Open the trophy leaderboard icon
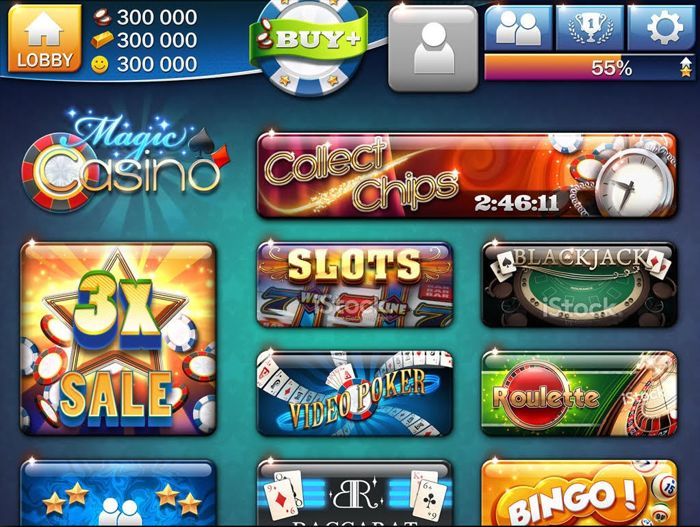 [x=590, y=29]
